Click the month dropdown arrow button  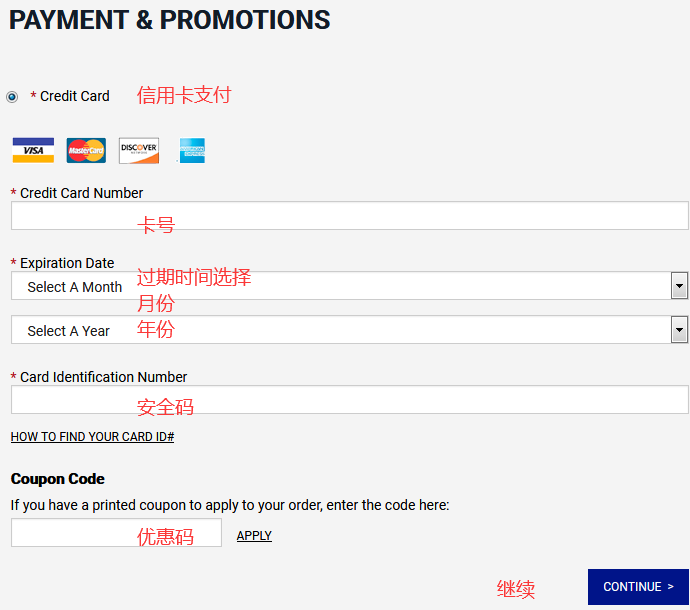[680, 286]
